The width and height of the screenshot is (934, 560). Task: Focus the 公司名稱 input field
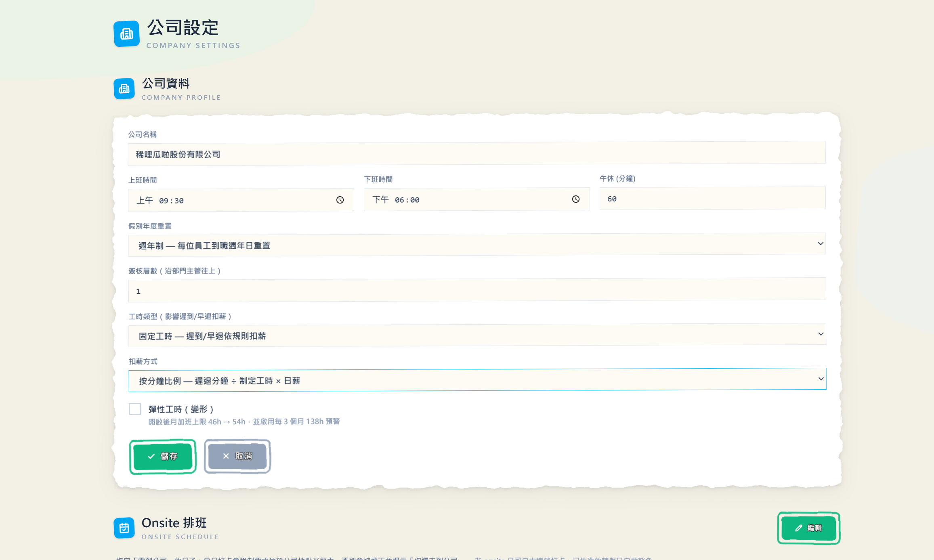click(x=476, y=153)
